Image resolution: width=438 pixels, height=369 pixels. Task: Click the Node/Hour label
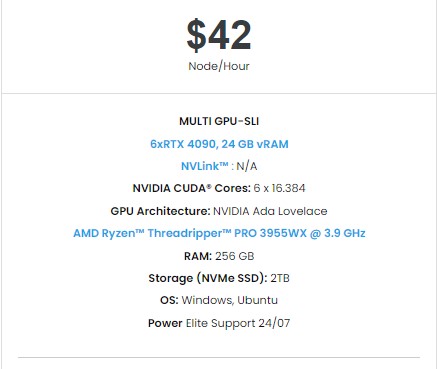click(x=219, y=66)
